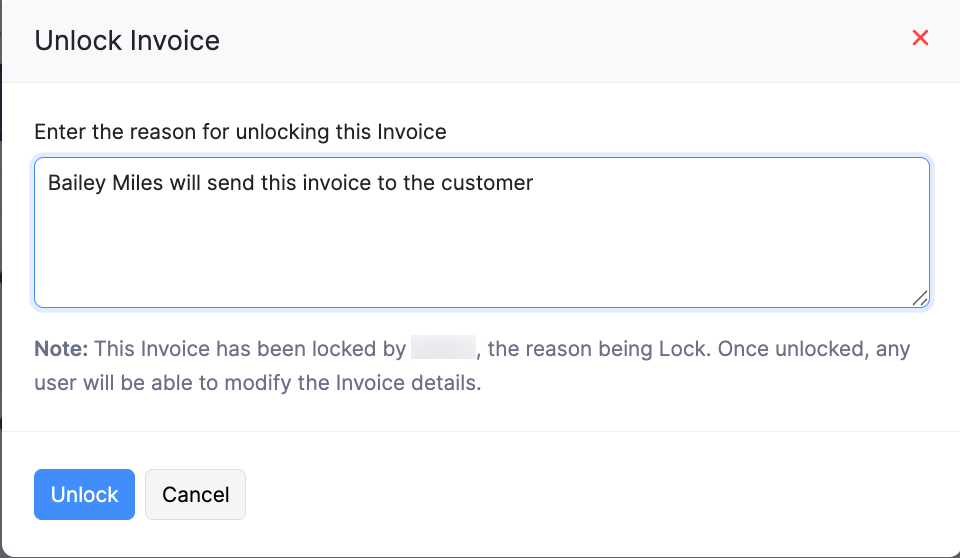Click the bold 'Note:' text
Screen dimensions: 960x558
pyautogui.click(x=61, y=349)
